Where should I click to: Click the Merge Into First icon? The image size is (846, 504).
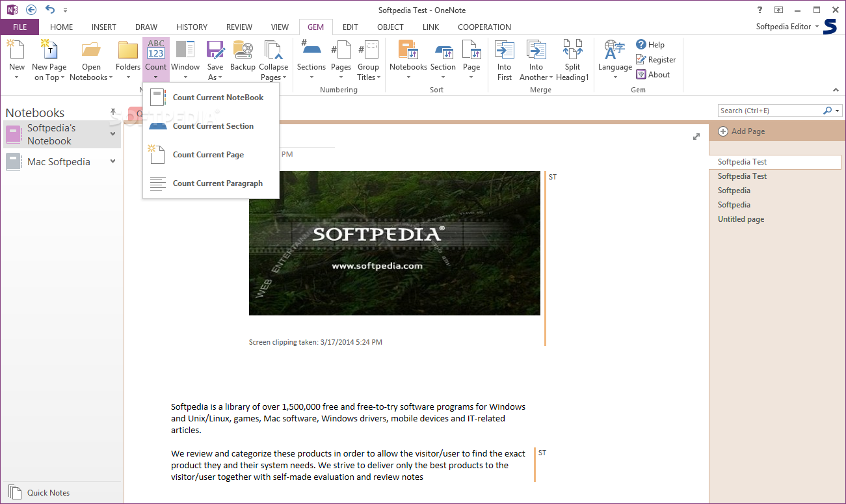[x=505, y=49]
